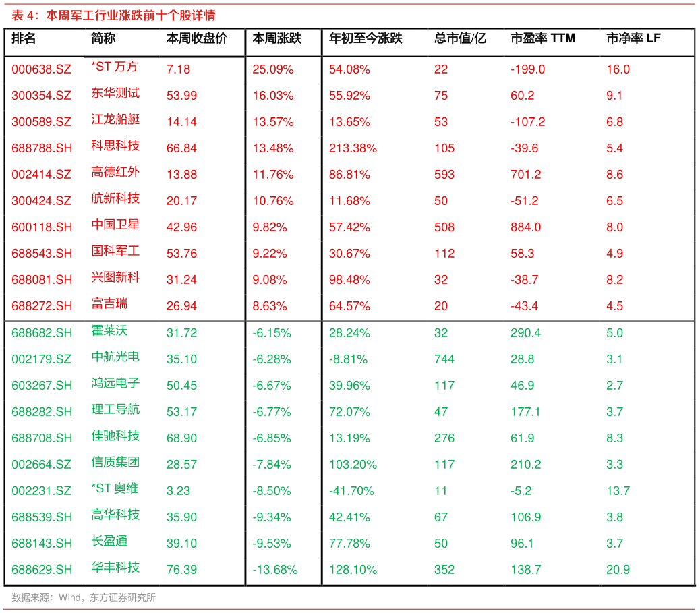Click *ST 奥维 stock name

click(114, 488)
